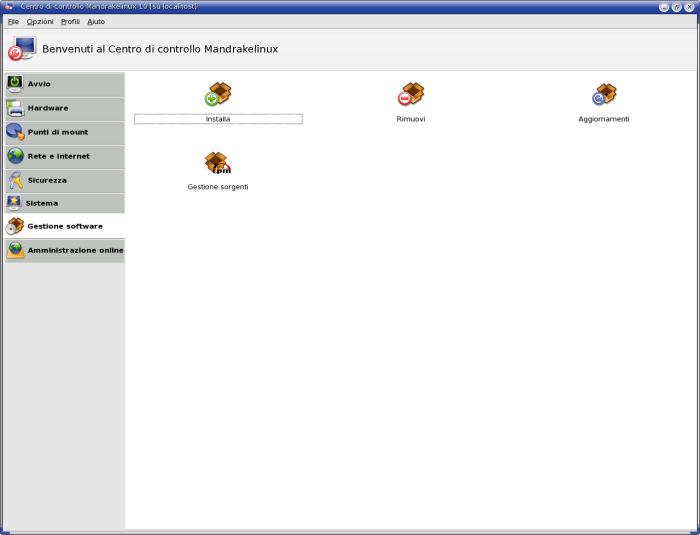This screenshot has height=535, width=700.
Task: Click the Punti di mount disk icon
Action: point(15,132)
